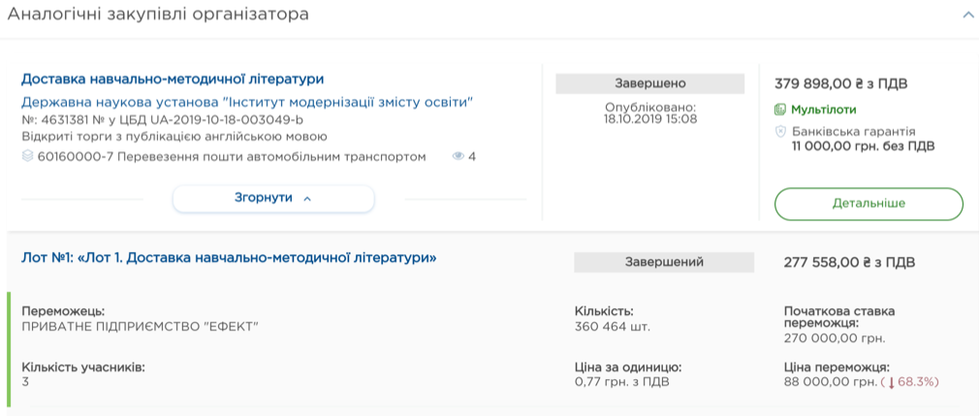The height and width of the screenshot is (416, 980).
Task: Click the bank guarantee shield icon
Action: click(x=780, y=131)
